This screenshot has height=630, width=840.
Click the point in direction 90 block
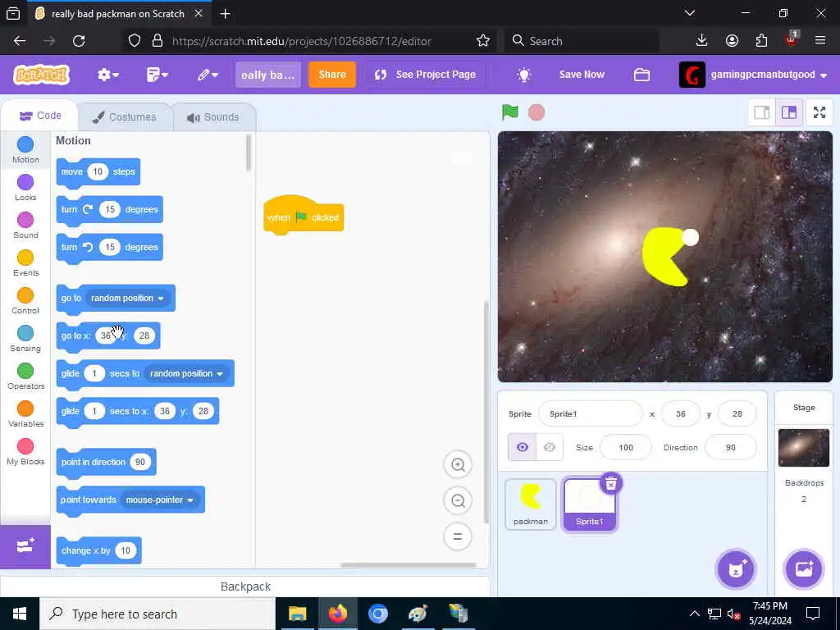point(106,463)
